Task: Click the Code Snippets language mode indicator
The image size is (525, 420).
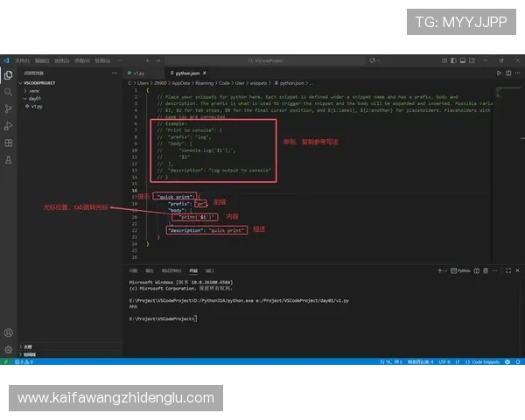Action: [x=486, y=361]
